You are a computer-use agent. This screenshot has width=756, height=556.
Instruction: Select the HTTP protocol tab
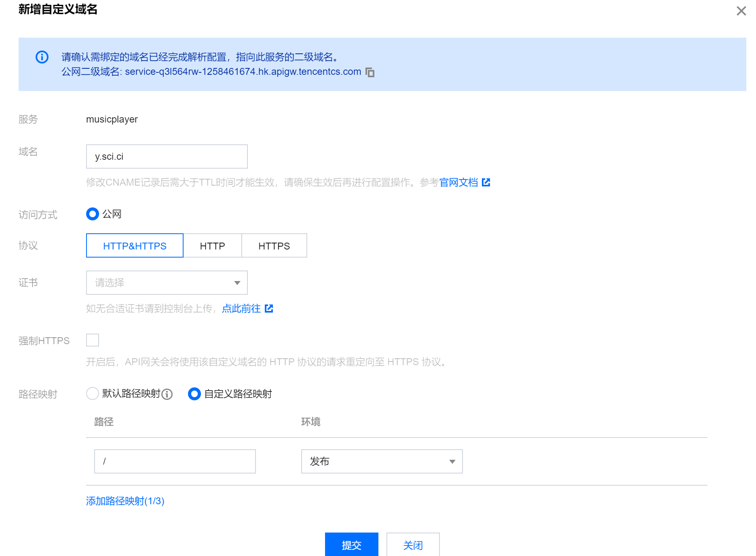[213, 245]
